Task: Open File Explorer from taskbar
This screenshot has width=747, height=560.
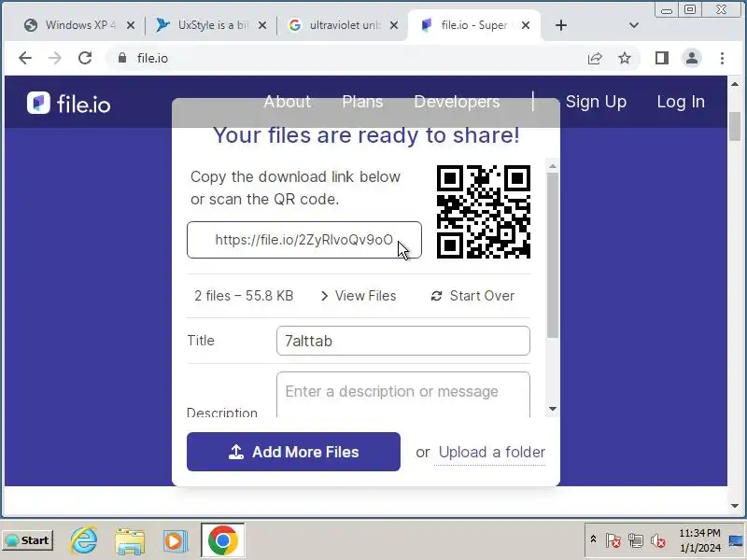Action: [x=130, y=540]
